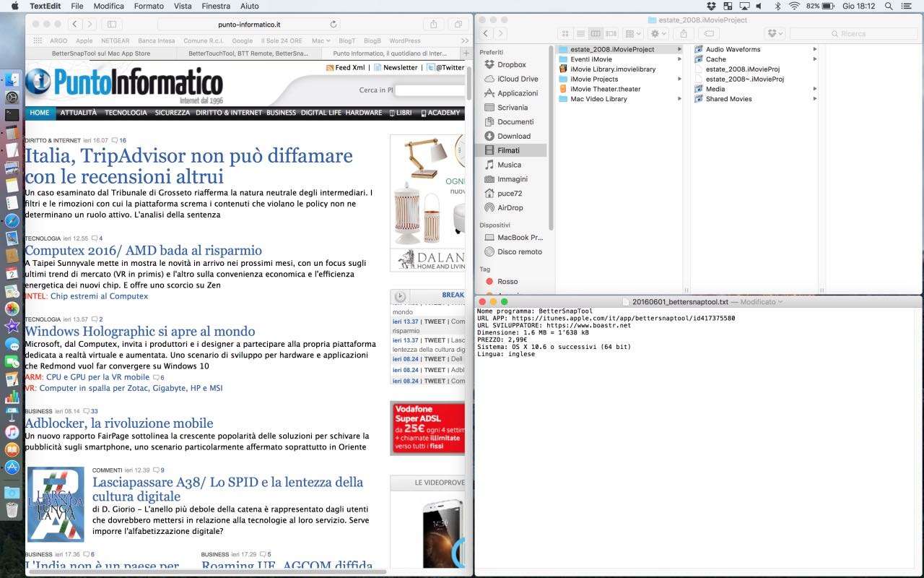
Task: Reload the page in Safari address bar
Action: click(x=334, y=25)
